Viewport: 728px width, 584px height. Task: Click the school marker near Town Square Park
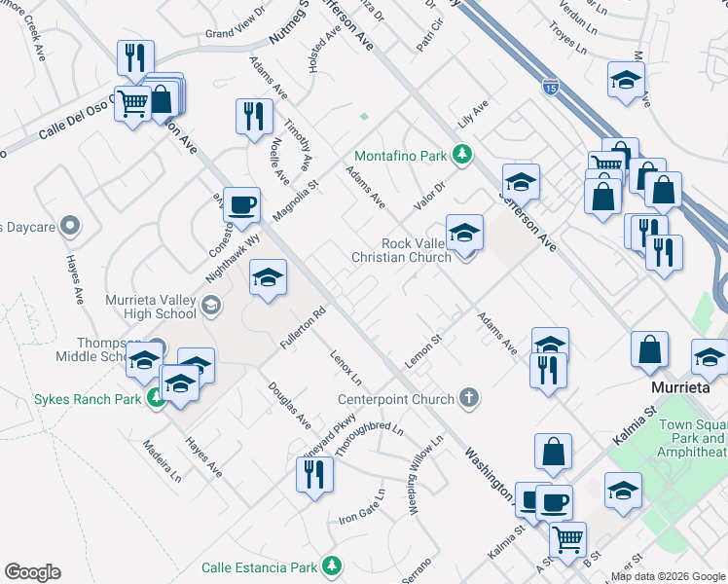[623, 492]
